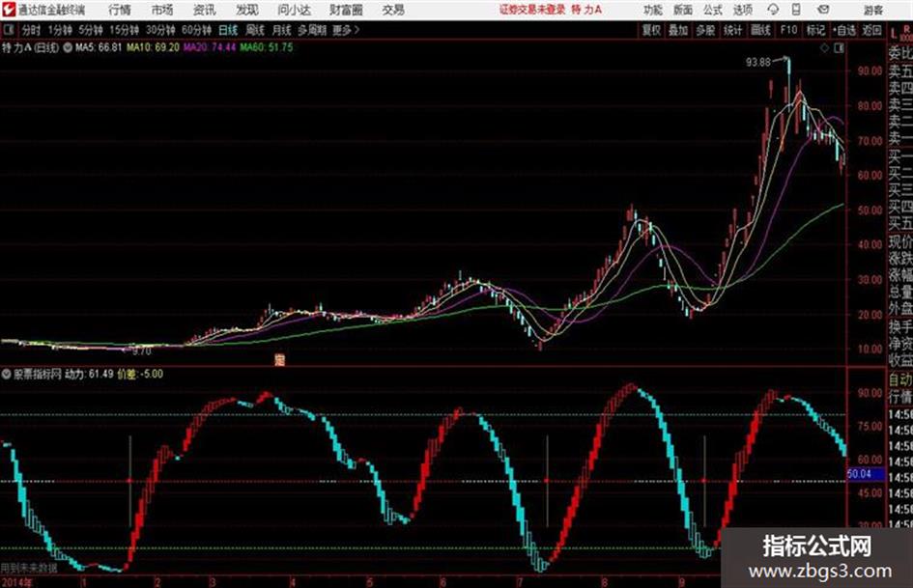This screenshot has height=588, width=913.
Task: Toggle the side panel icon beside the diamond
Action: click(x=839, y=48)
